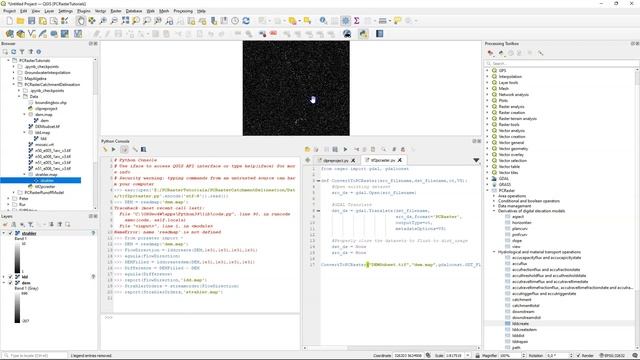640x360 pixels.
Task: Open the Layer menu
Action: click(x=49, y=11)
